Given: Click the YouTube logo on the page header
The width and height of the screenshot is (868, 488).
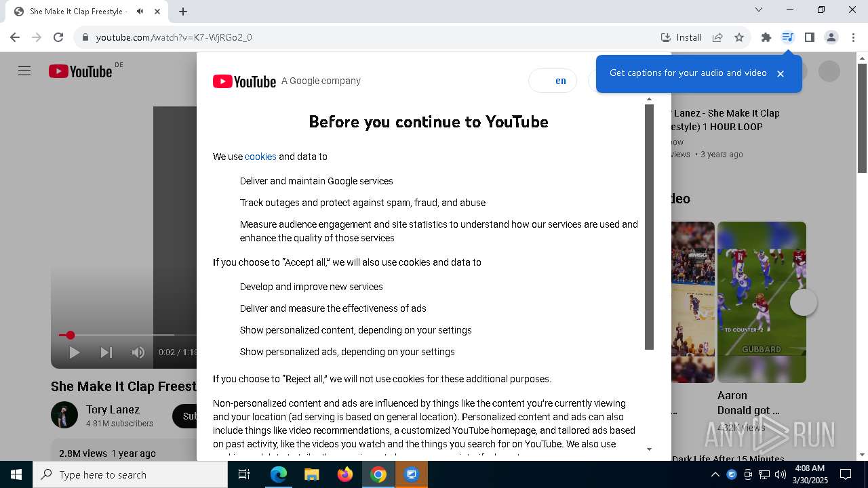Looking at the screenshot, I should tap(81, 71).
